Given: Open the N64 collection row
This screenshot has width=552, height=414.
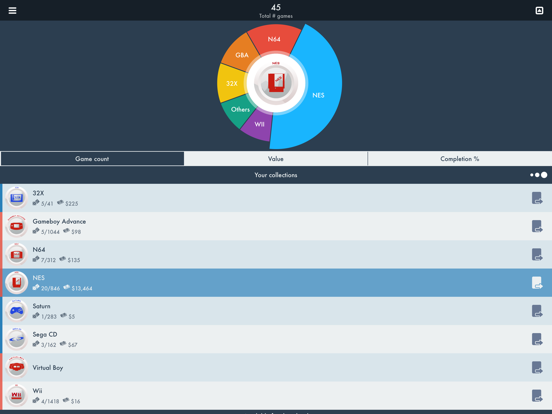Looking at the screenshot, I should coord(276,254).
